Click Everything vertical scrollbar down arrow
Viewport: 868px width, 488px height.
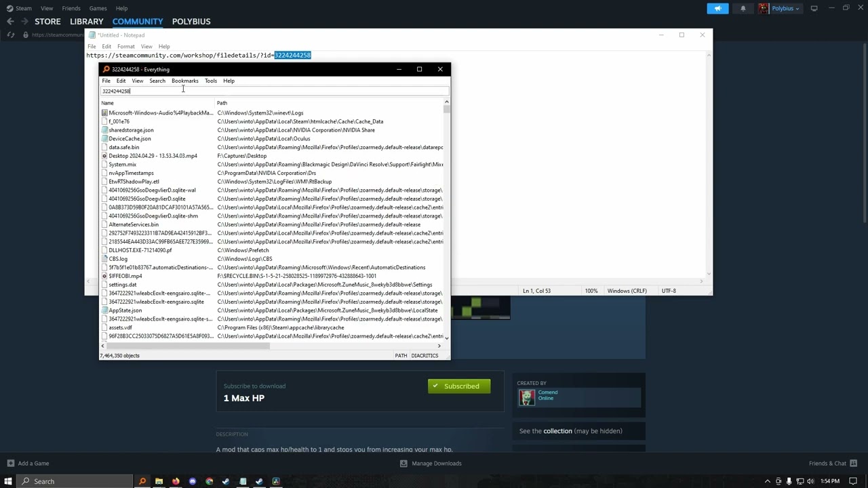tap(446, 338)
